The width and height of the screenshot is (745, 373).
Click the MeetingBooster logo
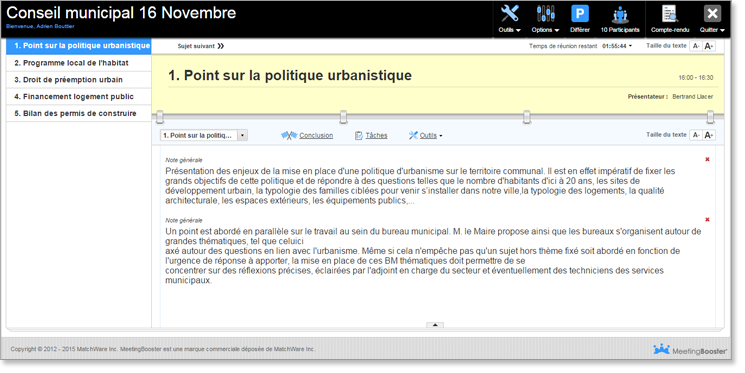[690, 350]
